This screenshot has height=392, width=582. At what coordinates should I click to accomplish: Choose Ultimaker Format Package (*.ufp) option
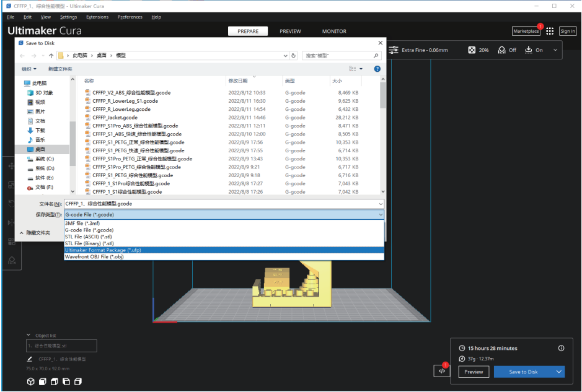(x=224, y=250)
